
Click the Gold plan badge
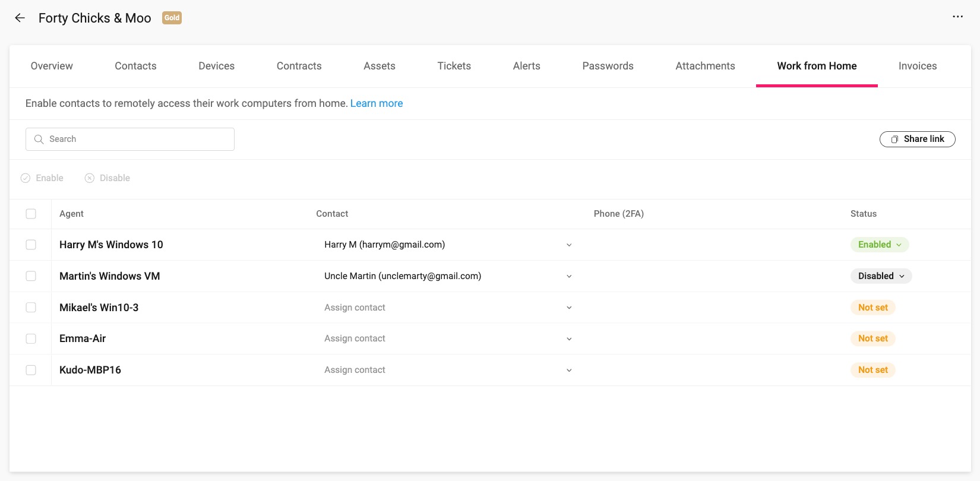(x=172, y=18)
